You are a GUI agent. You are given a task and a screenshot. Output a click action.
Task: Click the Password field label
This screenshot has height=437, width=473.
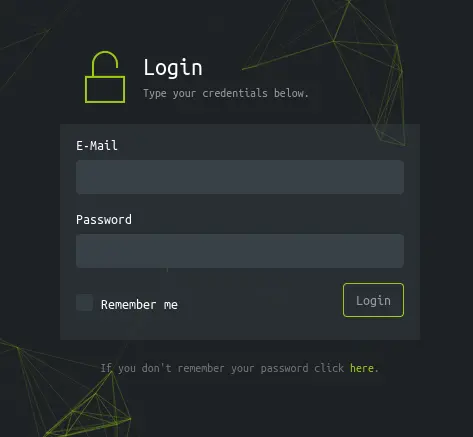[104, 220]
